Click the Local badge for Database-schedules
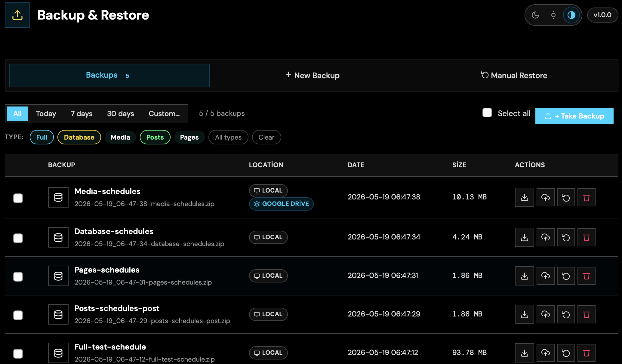 (x=268, y=237)
